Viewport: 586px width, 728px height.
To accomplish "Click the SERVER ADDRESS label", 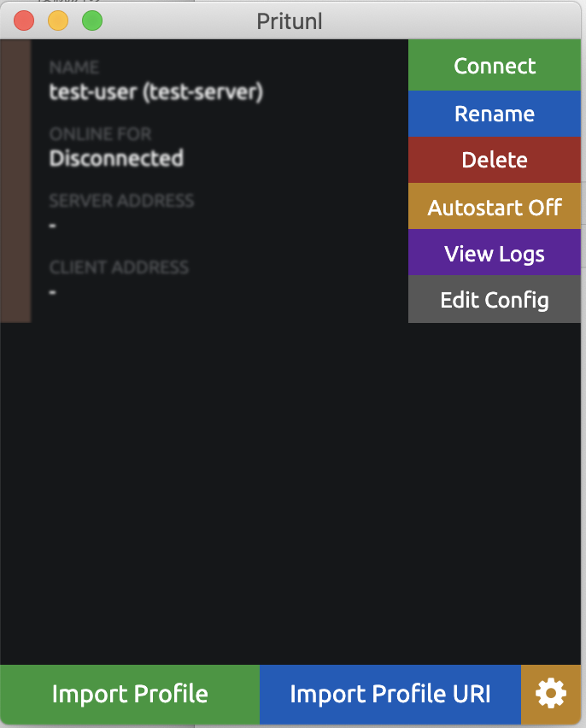I will pyautogui.click(x=121, y=201).
